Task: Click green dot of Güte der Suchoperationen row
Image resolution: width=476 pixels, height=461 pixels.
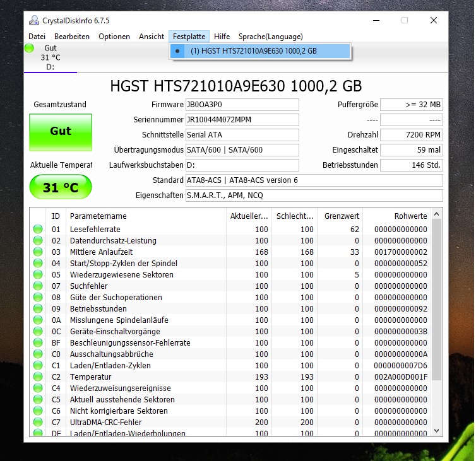Action: click(38, 297)
